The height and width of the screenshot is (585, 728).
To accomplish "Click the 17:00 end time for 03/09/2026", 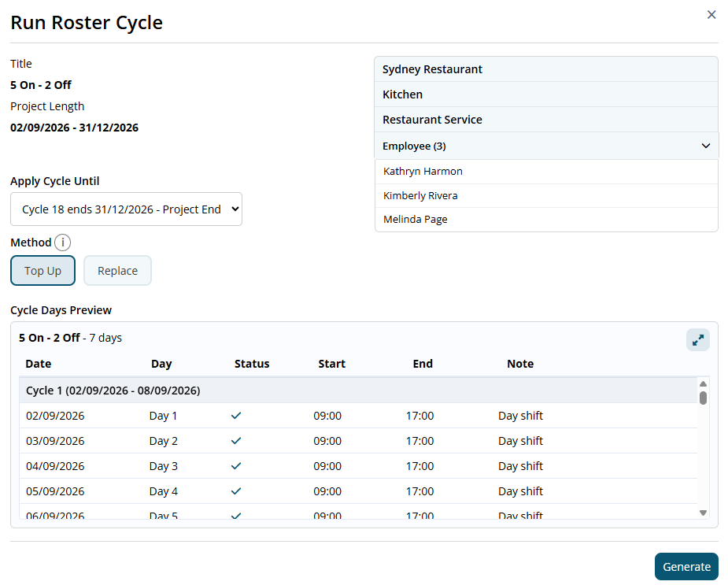I will pyautogui.click(x=419, y=441).
